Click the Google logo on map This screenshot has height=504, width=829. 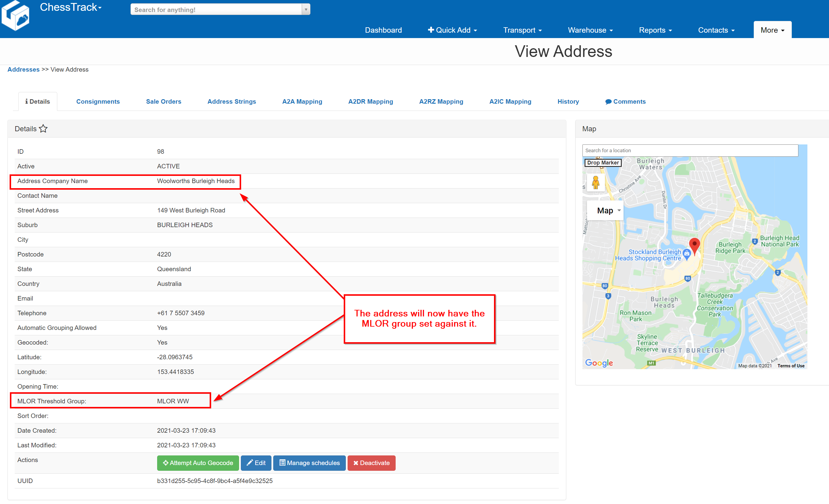coord(599,363)
